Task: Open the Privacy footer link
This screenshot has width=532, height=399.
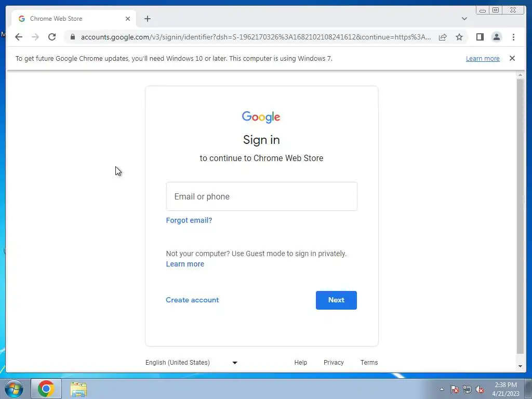Action: coord(334,362)
